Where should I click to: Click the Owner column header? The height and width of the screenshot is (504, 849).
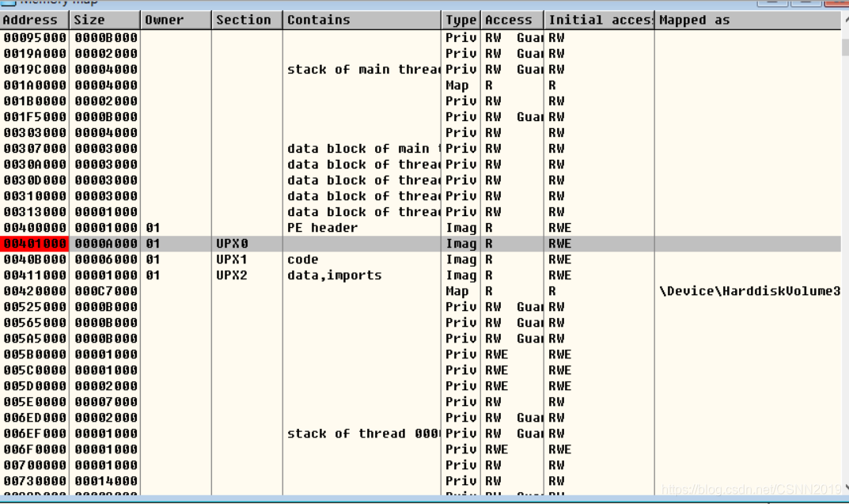[176, 20]
